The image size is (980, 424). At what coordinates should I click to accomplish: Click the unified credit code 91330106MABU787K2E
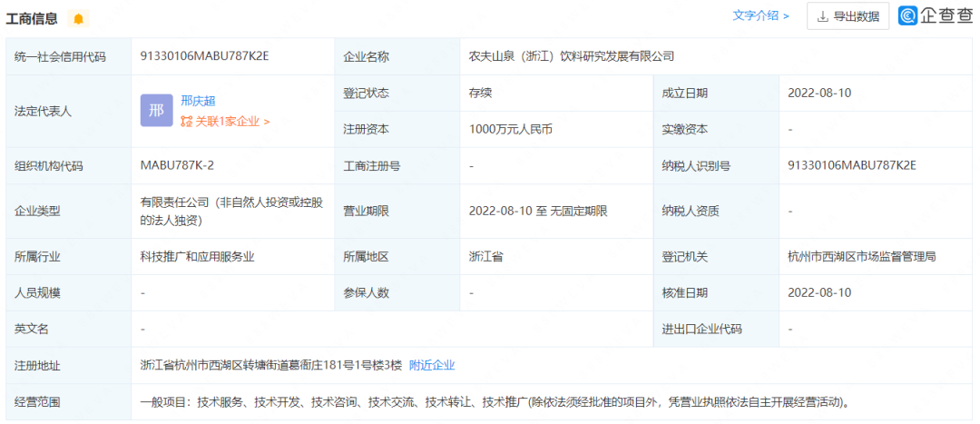point(204,56)
